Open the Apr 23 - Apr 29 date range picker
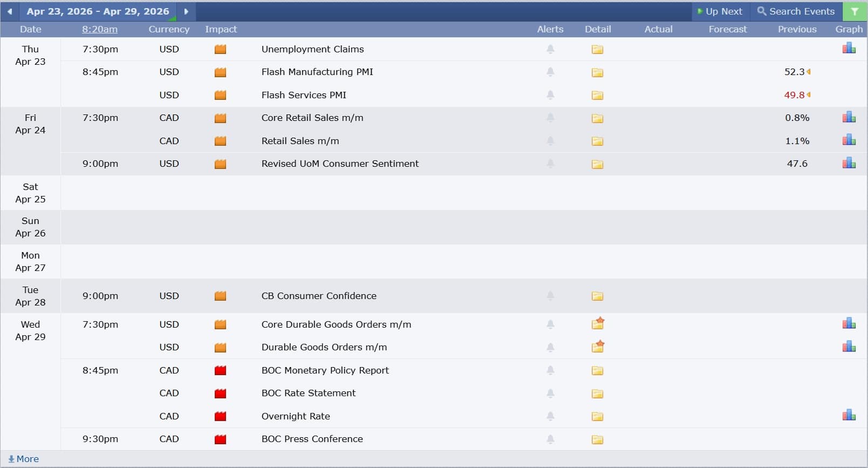 coord(98,11)
